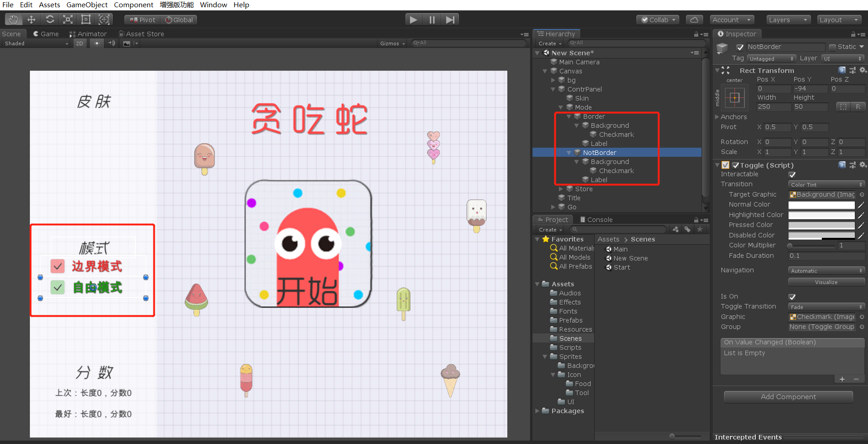The image size is (868, 444).
Task: Open the Collab dropdown
Action: coord(658,20)
